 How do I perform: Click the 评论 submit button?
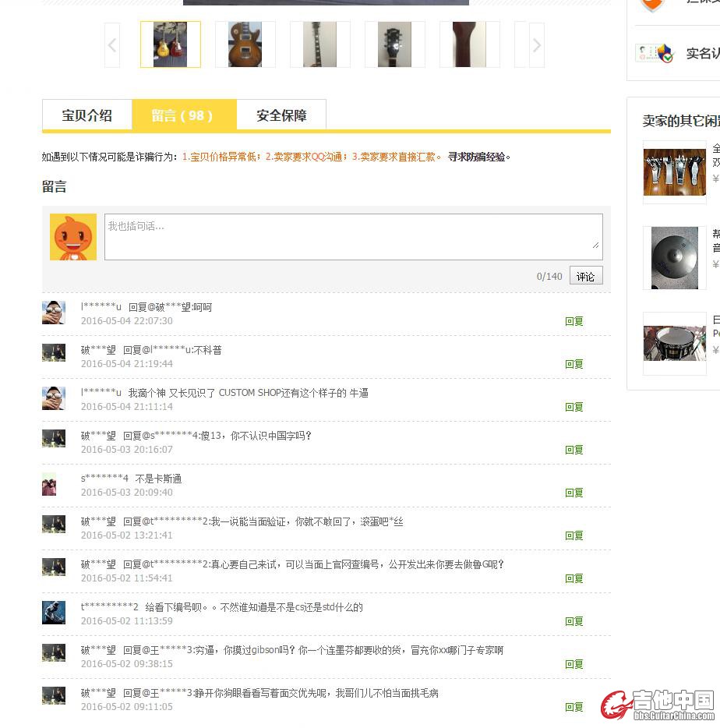click(586, 276)
